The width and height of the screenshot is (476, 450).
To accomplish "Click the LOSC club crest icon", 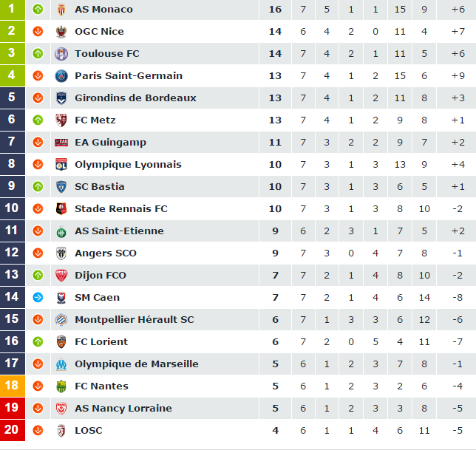I will (x=61, y=431).
